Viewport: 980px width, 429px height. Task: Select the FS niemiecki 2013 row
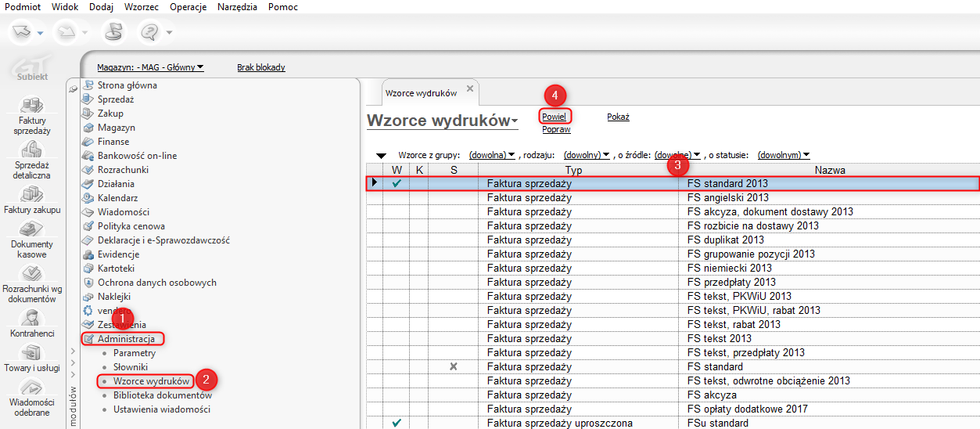coord(673,268)
